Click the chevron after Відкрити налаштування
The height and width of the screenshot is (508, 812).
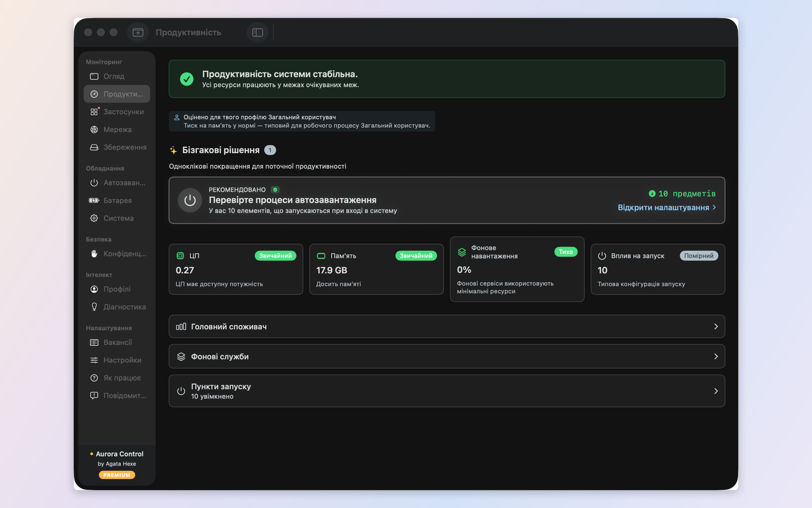coord(714,207)
